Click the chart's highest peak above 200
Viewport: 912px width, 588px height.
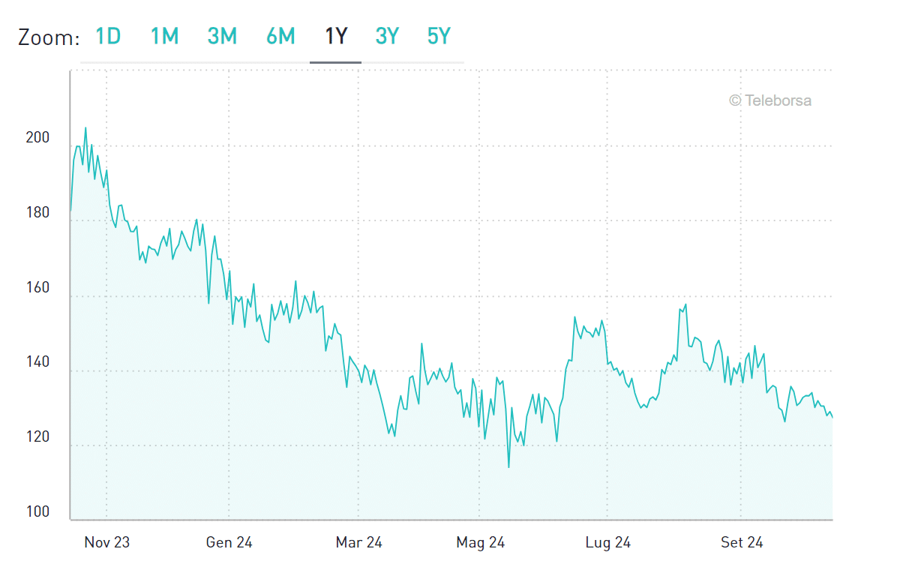[x=85, y=128]
